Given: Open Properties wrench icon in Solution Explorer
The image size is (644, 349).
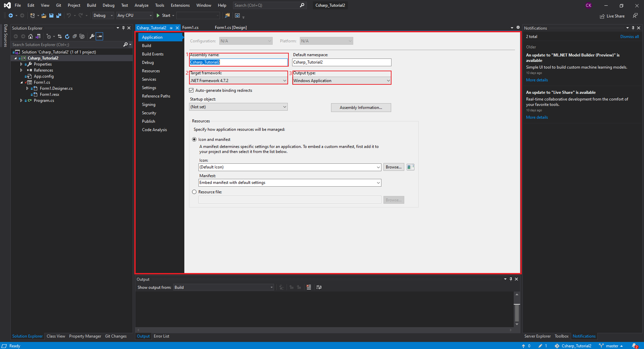Looking at the screenshot, I should click(92, 36).
